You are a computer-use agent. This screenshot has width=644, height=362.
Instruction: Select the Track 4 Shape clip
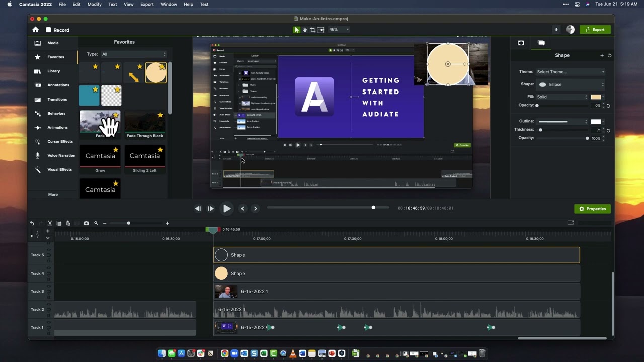click(x=396, y=273)
